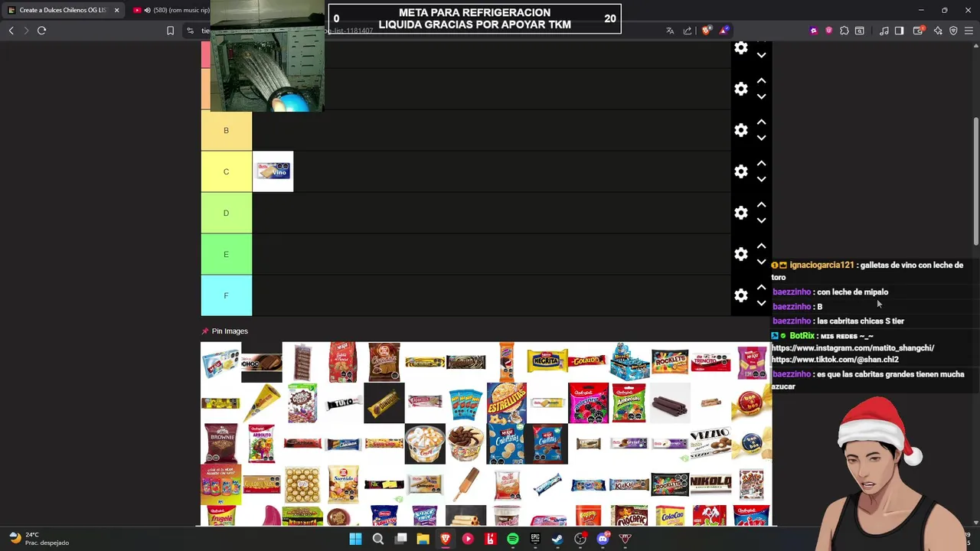Switch to Create a Dulces Chilenos tab
Viewport: 980px width, 551px height.
[63, 10]
